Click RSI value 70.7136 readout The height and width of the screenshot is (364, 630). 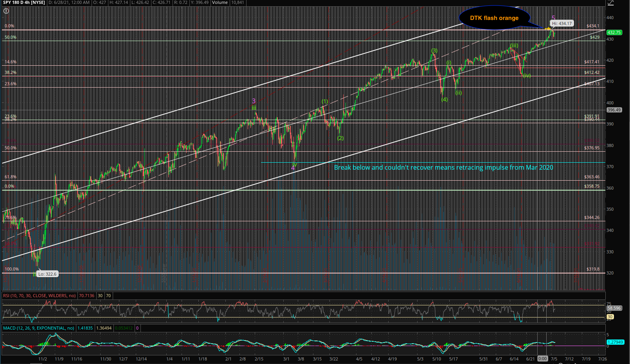[x=86, y=296]
